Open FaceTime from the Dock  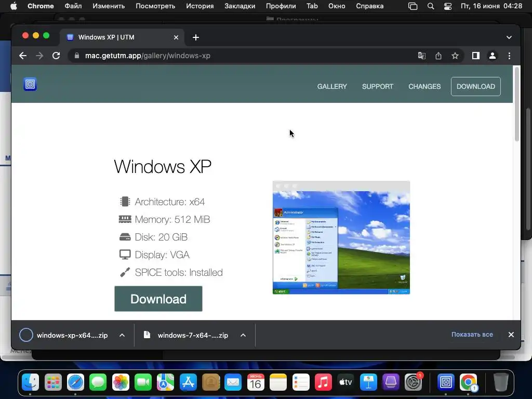click(143, 382)
